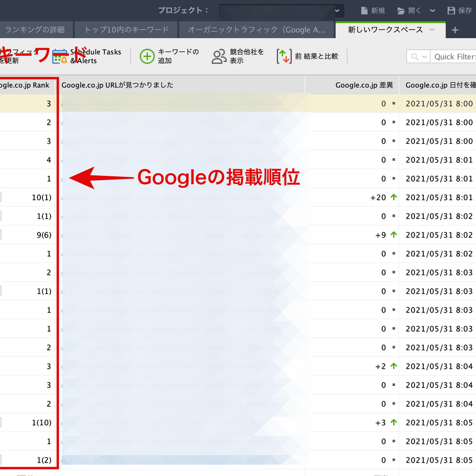Select difference cell +20
The image size is (476, 476).
click(x=378, y=198)
